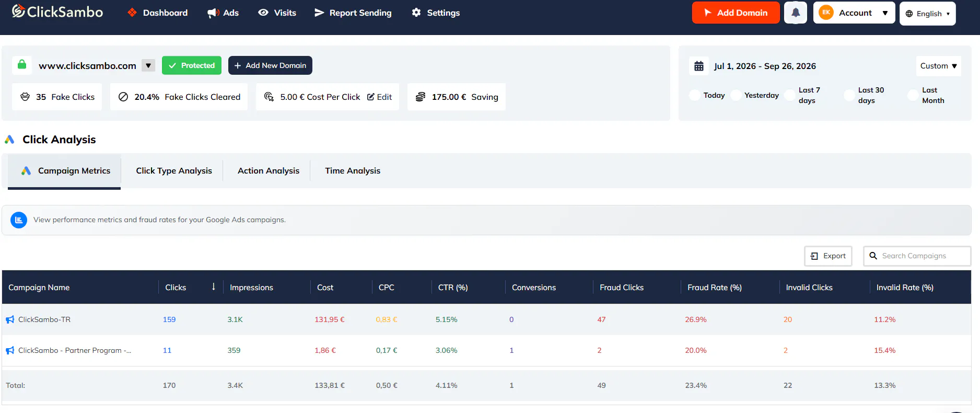Click the megaphone icon for ClickSambo-TR
980x413 pixels.
pos(10,319)
